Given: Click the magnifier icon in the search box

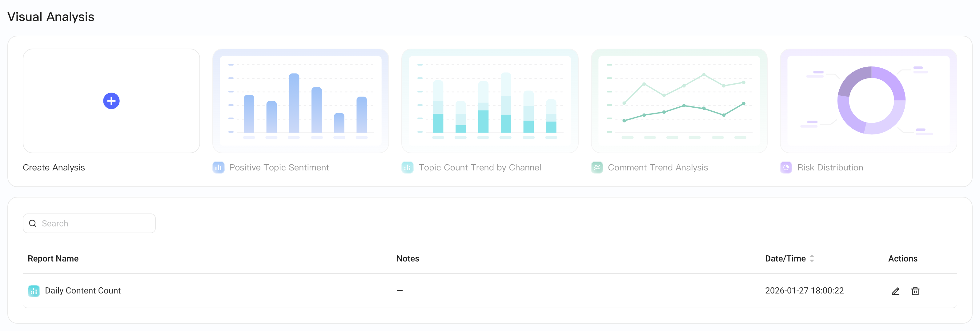Looking at the screenshot, I should (33, 223).
